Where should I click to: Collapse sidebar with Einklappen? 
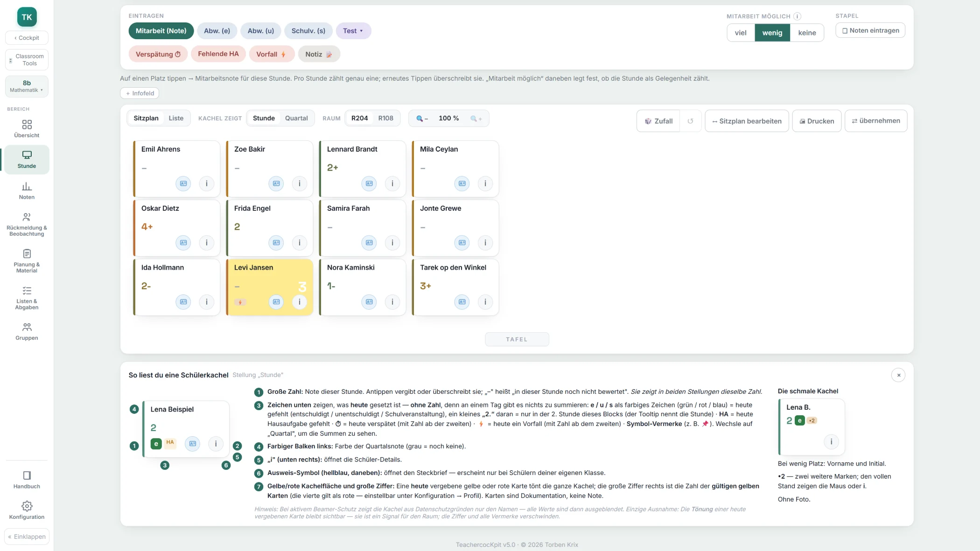click(27, 537)
